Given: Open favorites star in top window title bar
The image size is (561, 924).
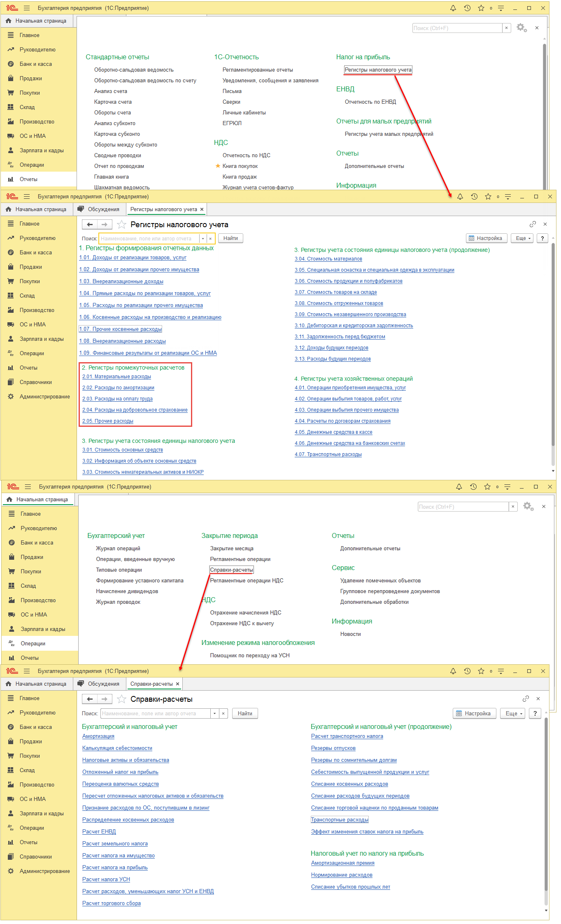Looking at the screenshot, I should coord(481,8).
